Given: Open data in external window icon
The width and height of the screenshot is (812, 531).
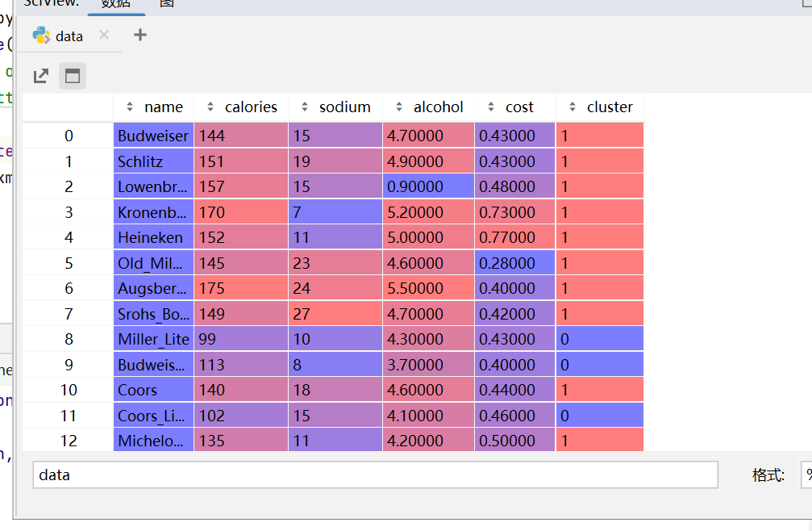Looking at the screenshot, I should [x=41, y=76].
